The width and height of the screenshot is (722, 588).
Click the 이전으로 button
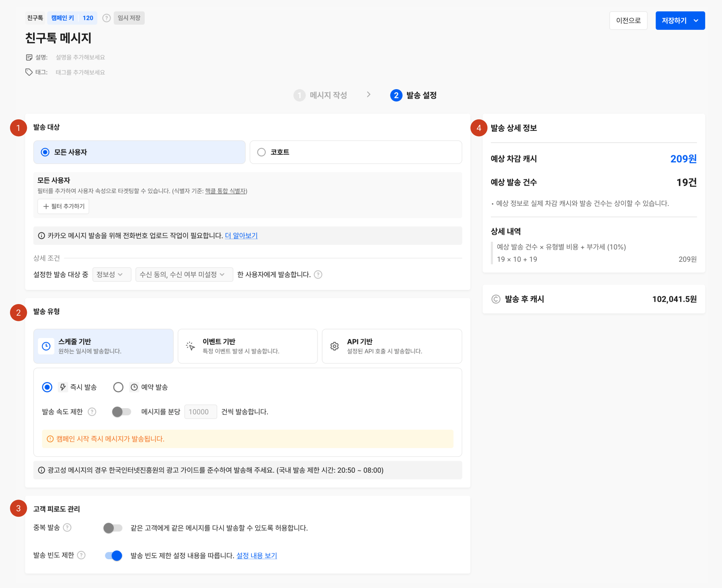point(628,21)
